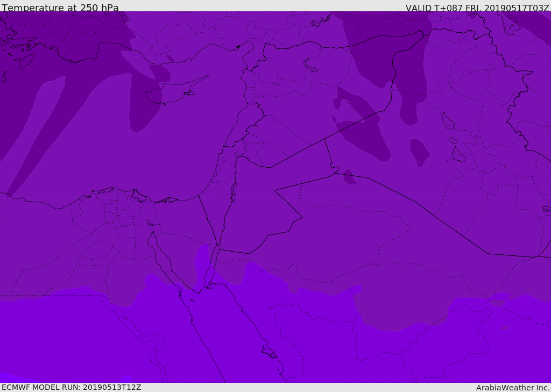
Task: Click the VALID T+087 timestamp text
Action: [x=477, y=8]
